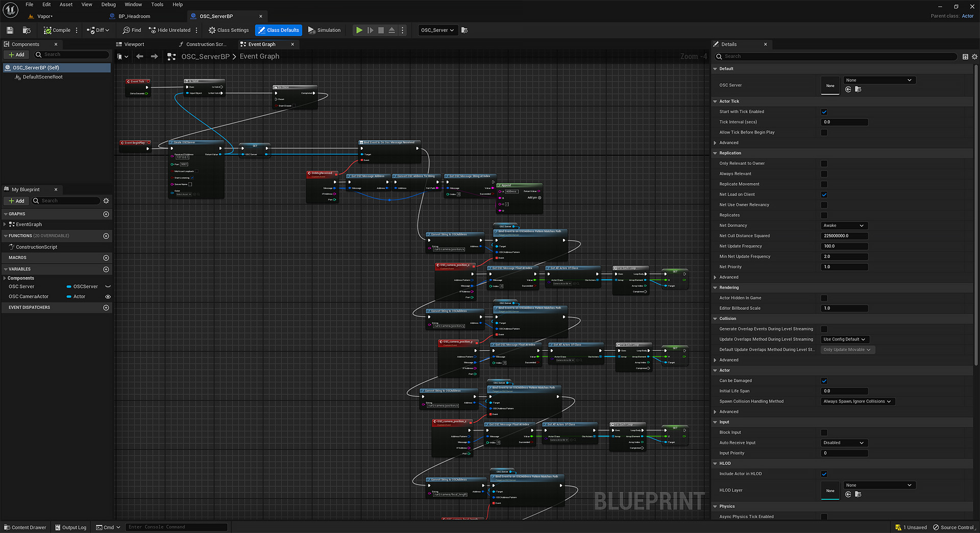Click the graph forward navigation arrow
980x533 pixels.
coord(154,57)
